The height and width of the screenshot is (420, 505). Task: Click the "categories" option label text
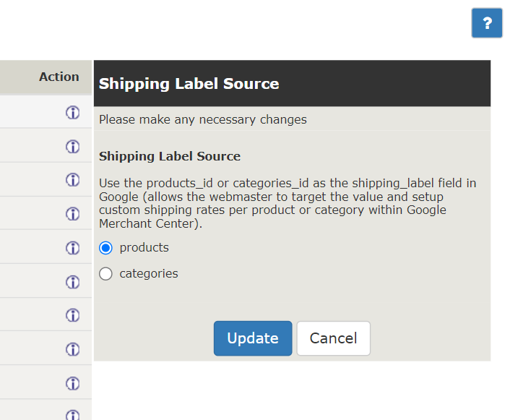pos(149,274)
